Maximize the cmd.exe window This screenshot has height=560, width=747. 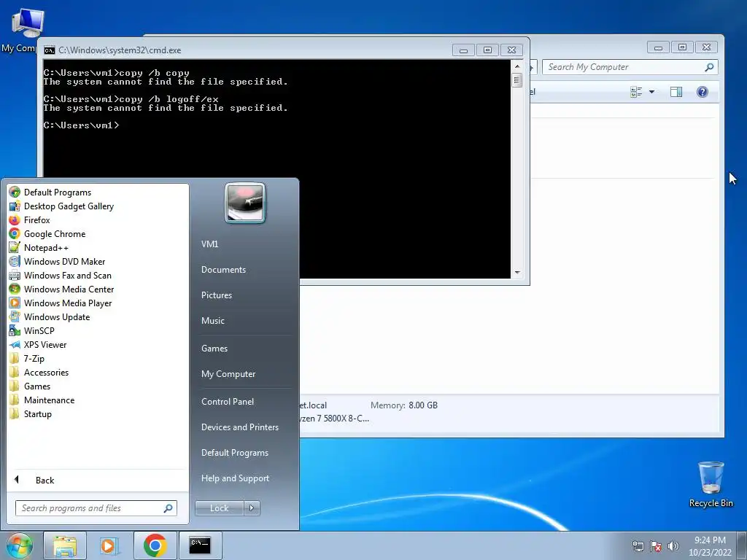click(487, 50)
